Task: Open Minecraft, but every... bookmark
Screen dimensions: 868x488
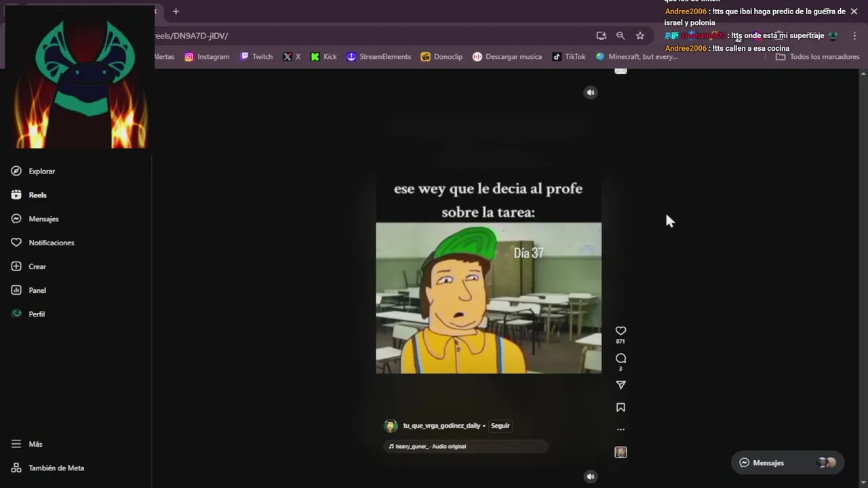Action: point(637,57)
